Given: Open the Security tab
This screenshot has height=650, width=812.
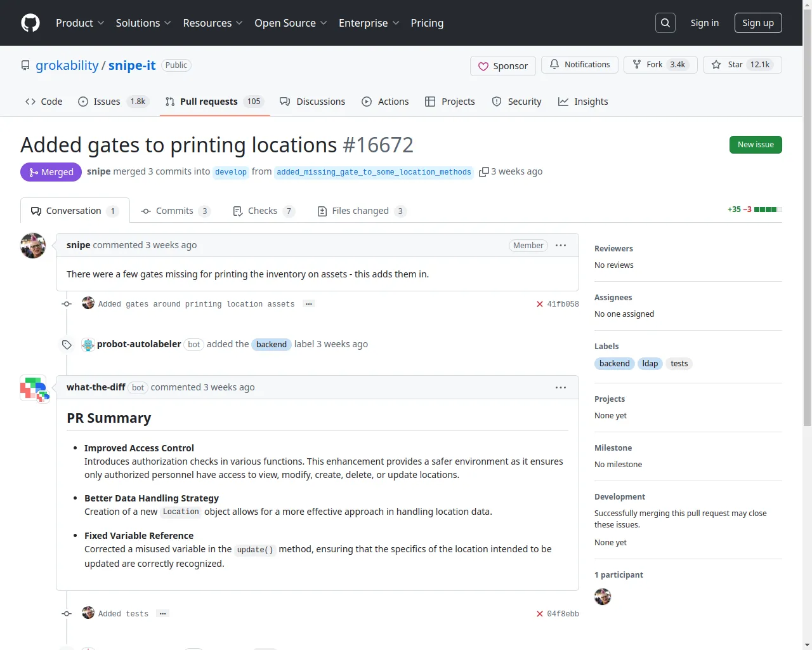Looking at the screenshot, I should click(x=517, y=102).
